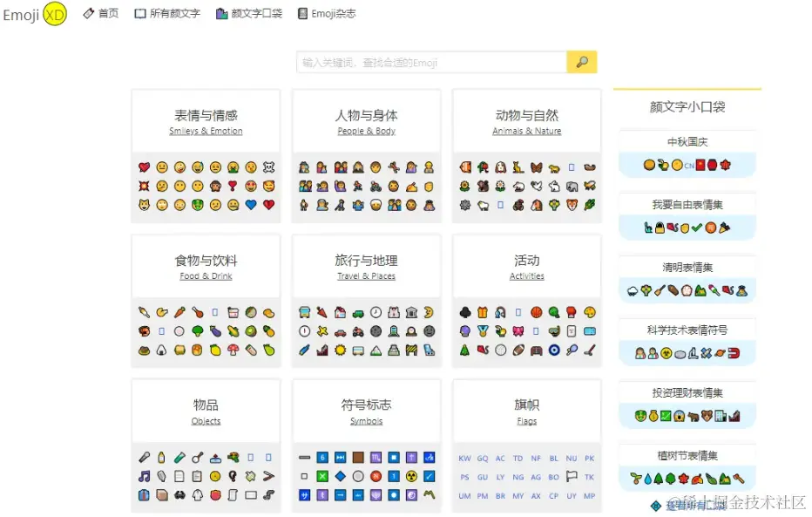Pick the heart-eyes smiley emoji
Image resolution: width=812 pixels, height=517 pixels.
pos(251,186)
